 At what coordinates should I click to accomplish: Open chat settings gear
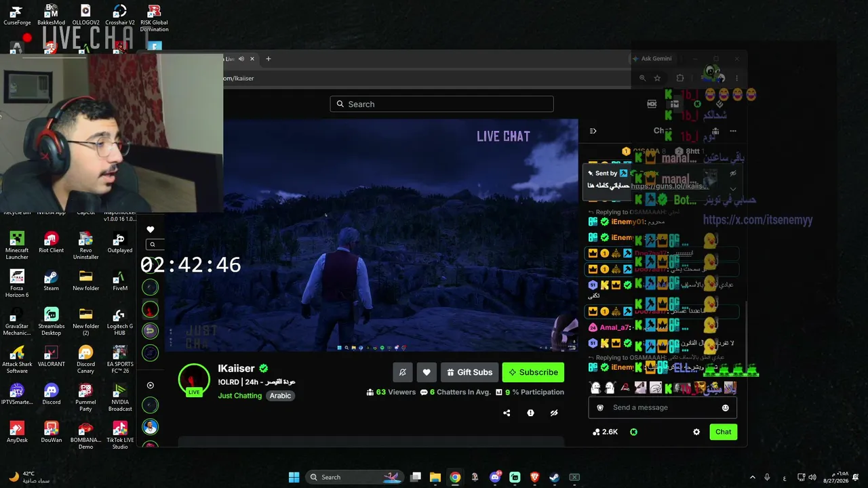pyautogui.click(x=696, y=432)
